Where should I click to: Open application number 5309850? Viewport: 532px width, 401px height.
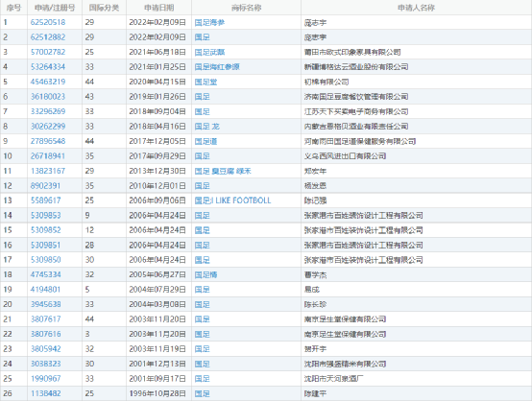(45, 260)
